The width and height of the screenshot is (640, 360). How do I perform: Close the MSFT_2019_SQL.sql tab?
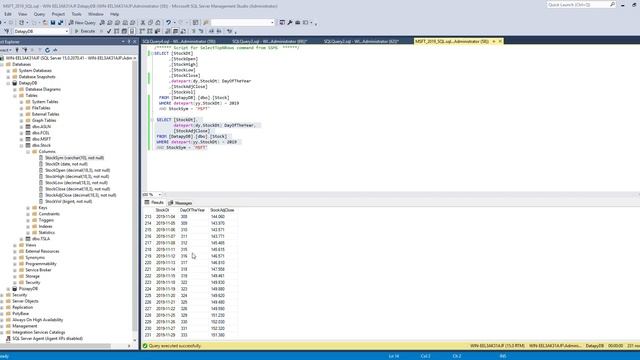[500, 42]
